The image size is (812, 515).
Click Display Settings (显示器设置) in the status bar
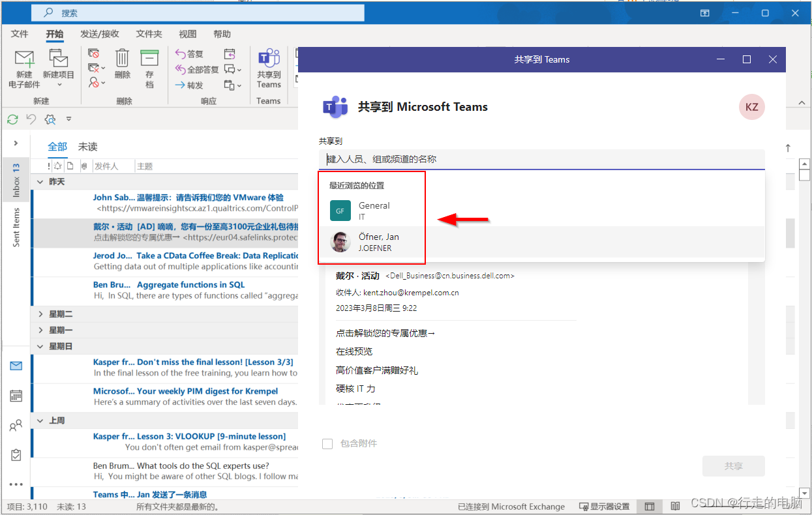click(x=605, y=507)
